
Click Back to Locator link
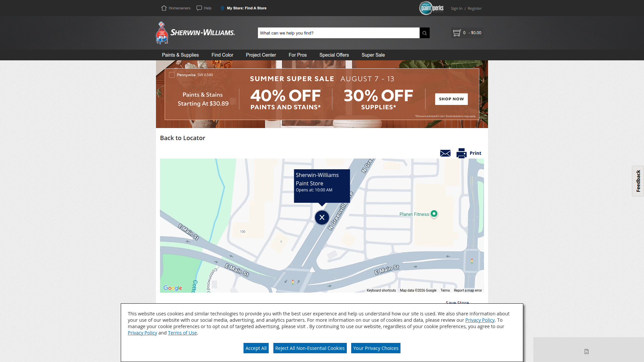point(182,138)
